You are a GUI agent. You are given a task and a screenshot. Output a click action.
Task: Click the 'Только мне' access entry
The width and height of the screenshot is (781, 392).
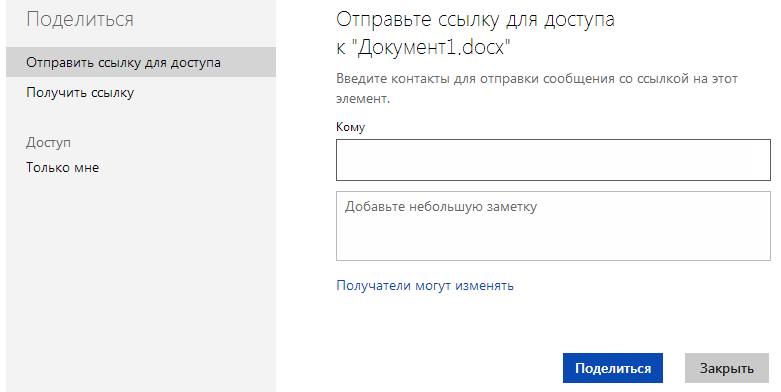pos(63,167)
